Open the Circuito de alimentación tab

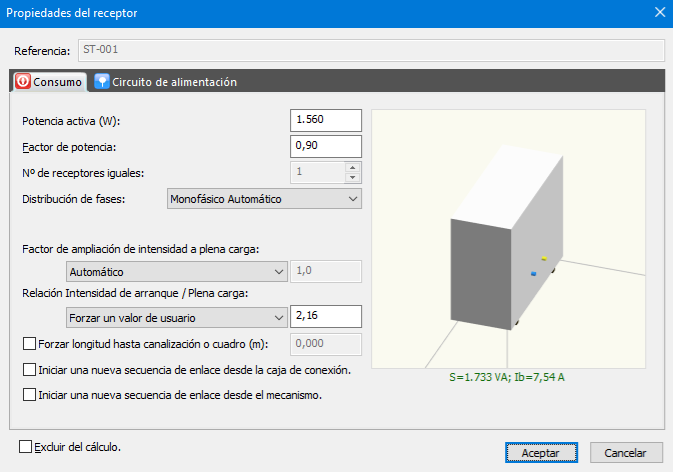coord(165,82)
